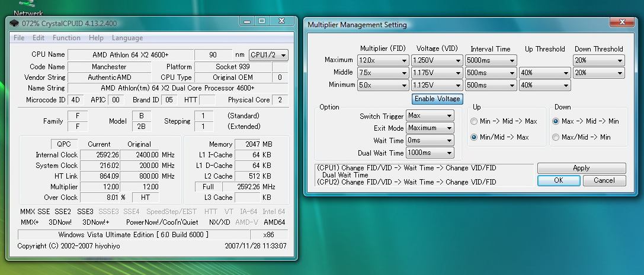Click the PowerNow!/Cool'n'Quiet feature label
The image size is (644, 275).
[x=162, y=222]
